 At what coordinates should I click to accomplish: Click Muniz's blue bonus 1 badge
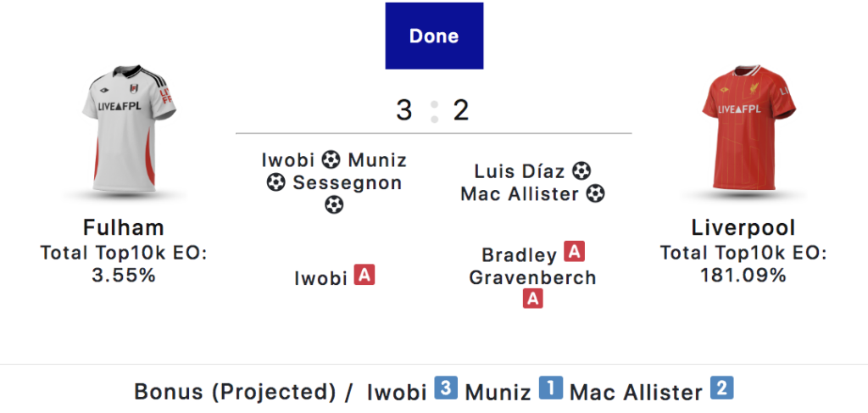click(551, 388)
